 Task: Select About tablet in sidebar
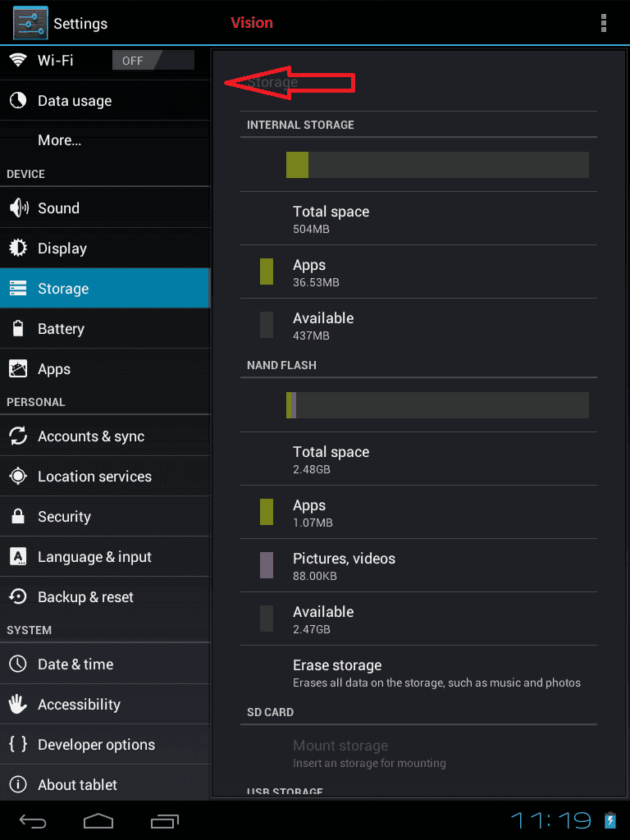point(105,785)
